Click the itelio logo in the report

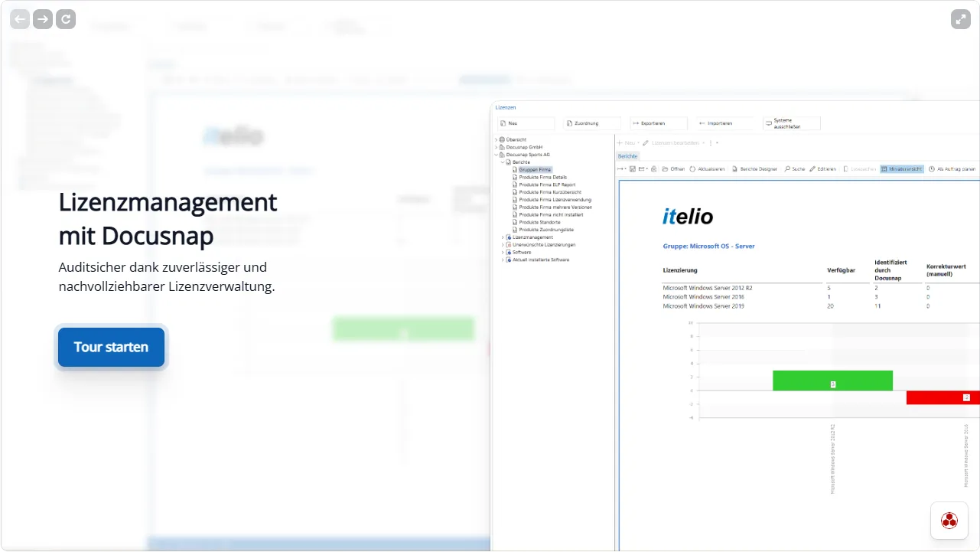tap(688, 217)
